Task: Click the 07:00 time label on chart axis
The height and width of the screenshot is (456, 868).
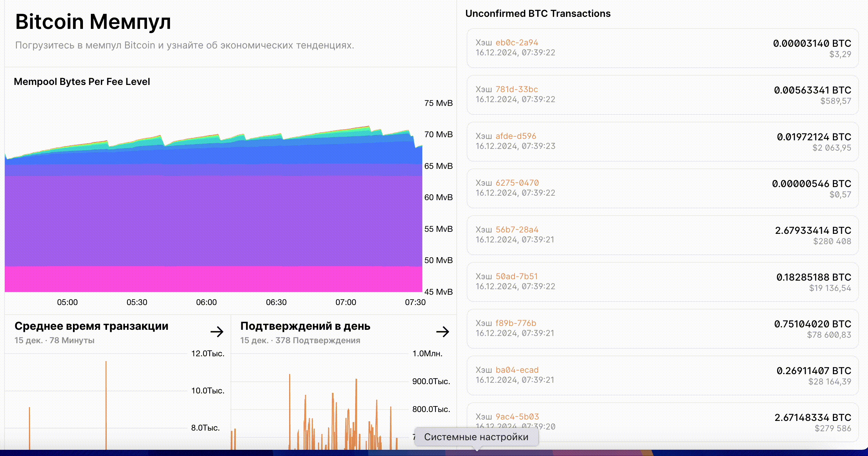Action: pyautogui.click(x=346, y=302)
